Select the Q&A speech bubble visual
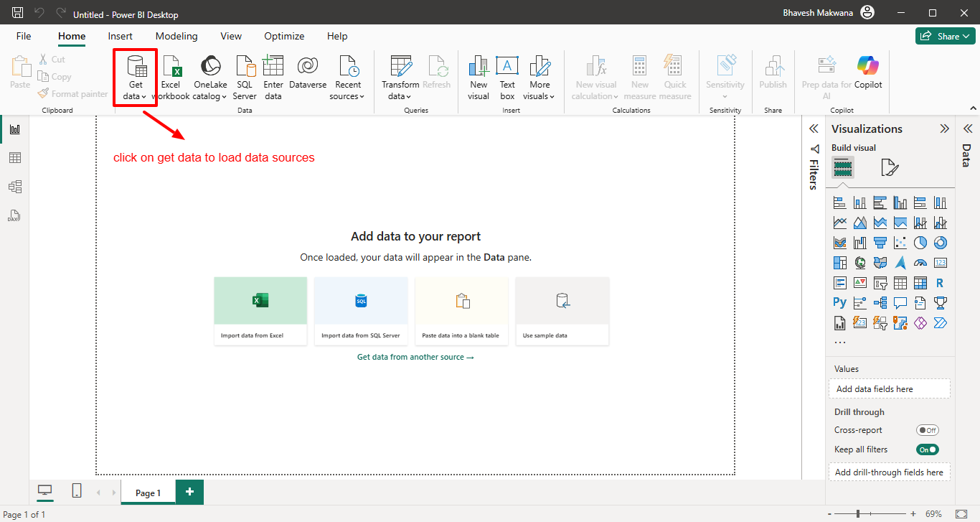The width and height of the screenshot is (980, 522). click(x=900, y=302)
